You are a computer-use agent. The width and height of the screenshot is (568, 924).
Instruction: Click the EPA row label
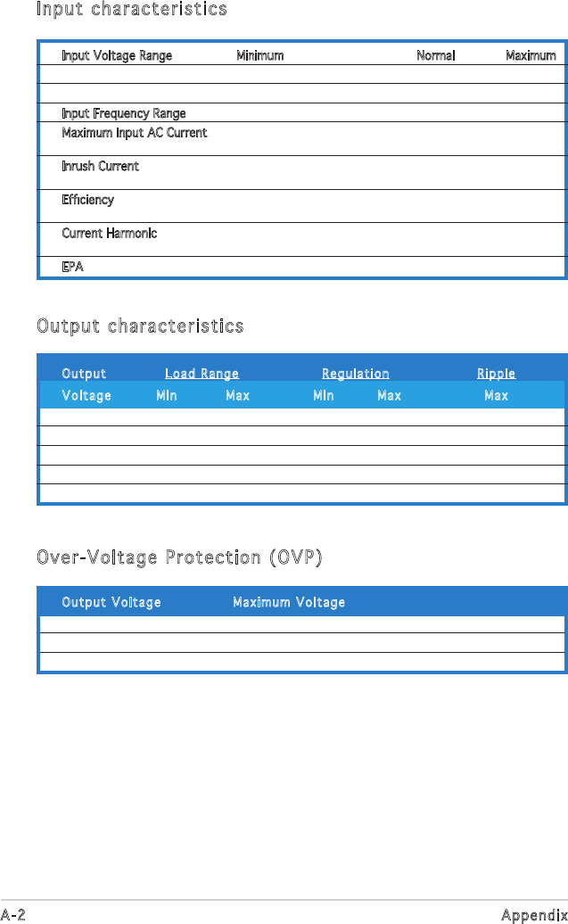[x=73, y=267]
